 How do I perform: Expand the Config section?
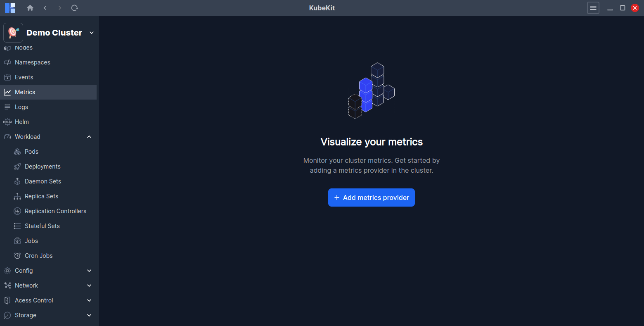click(x=89, y=270)
